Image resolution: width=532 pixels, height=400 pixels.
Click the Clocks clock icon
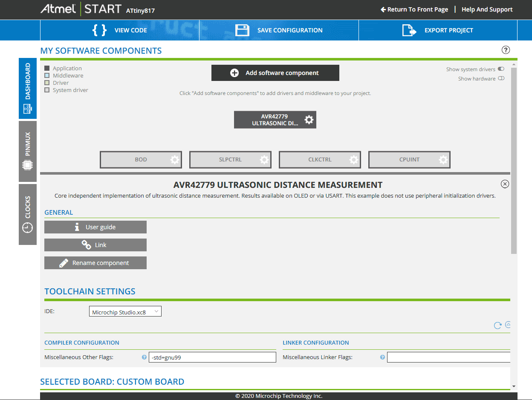click(x=28, y=228)
